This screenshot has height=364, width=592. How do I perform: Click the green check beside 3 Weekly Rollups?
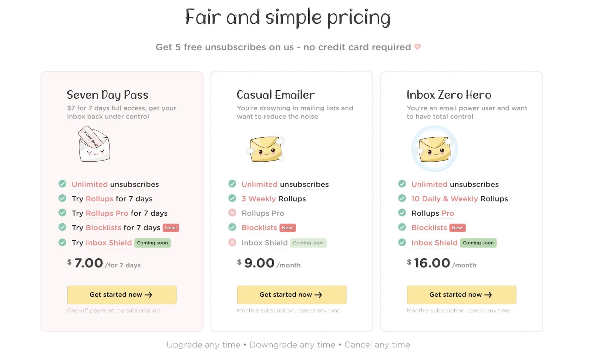(x=232, y=198)
